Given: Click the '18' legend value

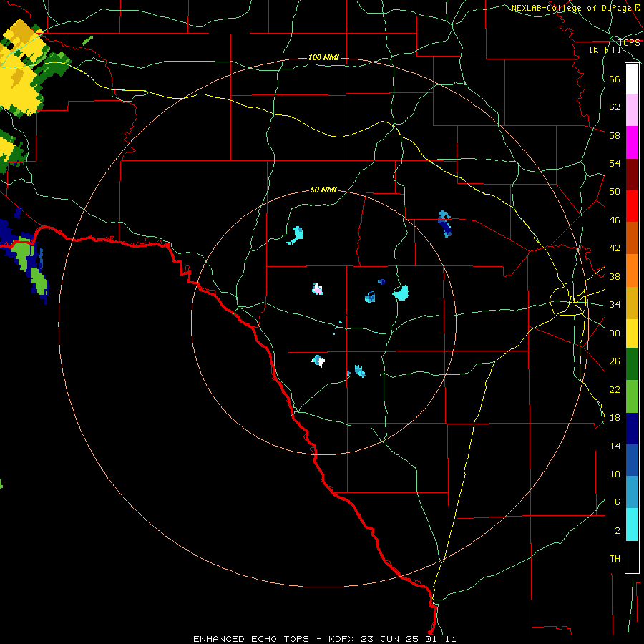Looking at the screenshot, I should tap(615, 418).
